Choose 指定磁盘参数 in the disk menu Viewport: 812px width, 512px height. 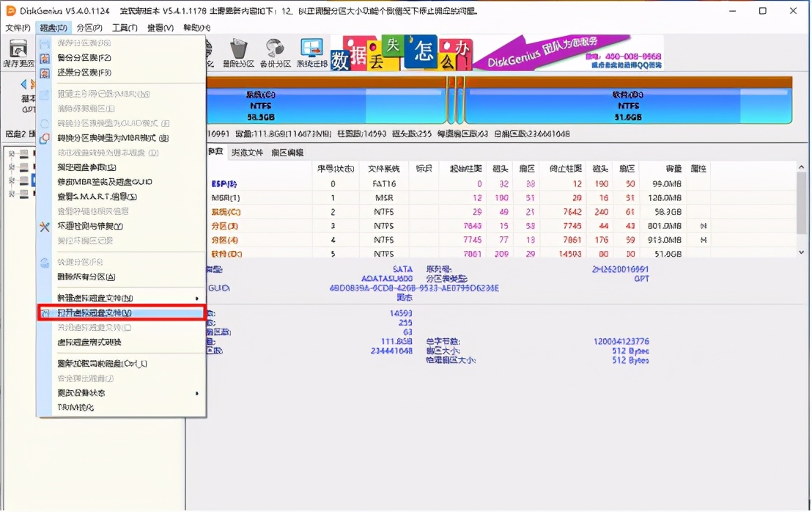[x=122, y=167]
